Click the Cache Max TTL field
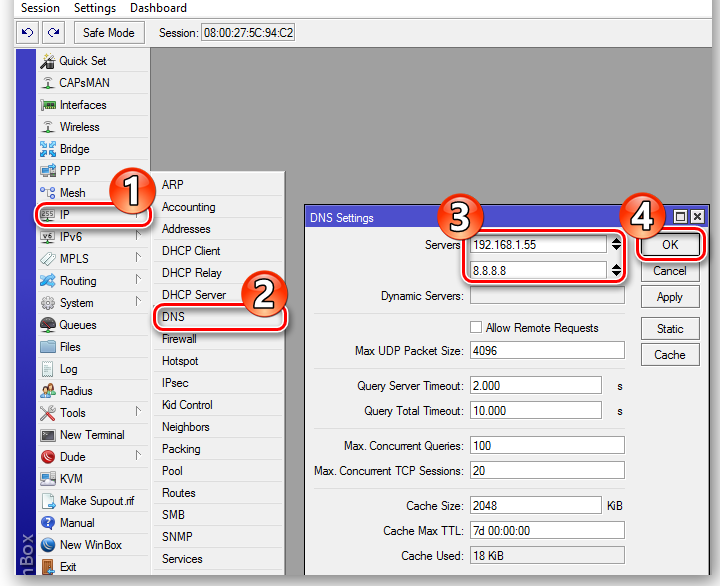The height and width of the screenshot is (586, 720). point(547,531)
